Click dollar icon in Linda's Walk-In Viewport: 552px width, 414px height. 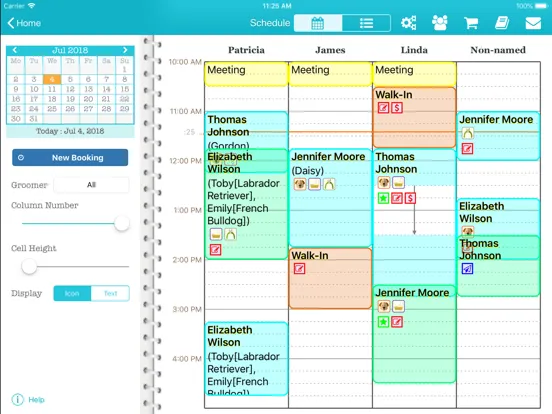(x=397, y=108)
